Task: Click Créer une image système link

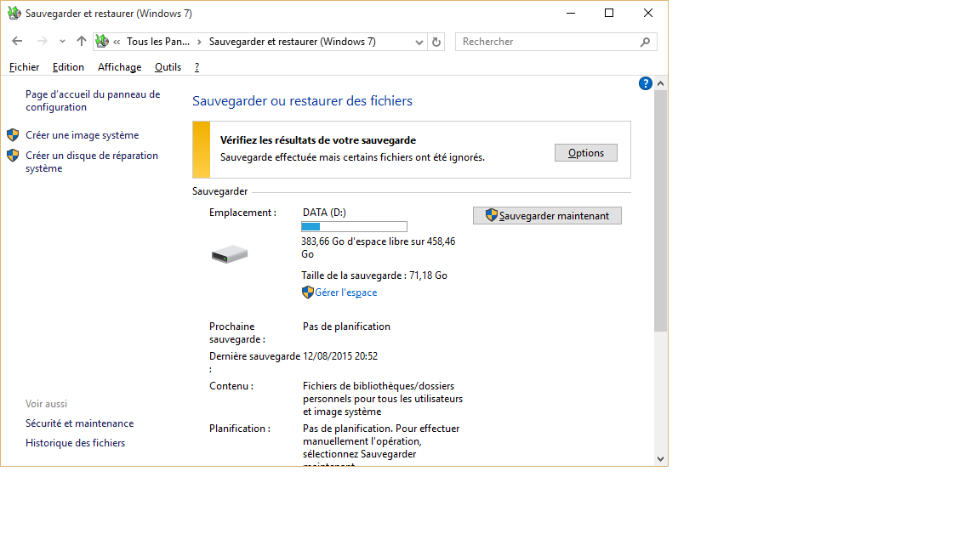Action: point(82,135)
